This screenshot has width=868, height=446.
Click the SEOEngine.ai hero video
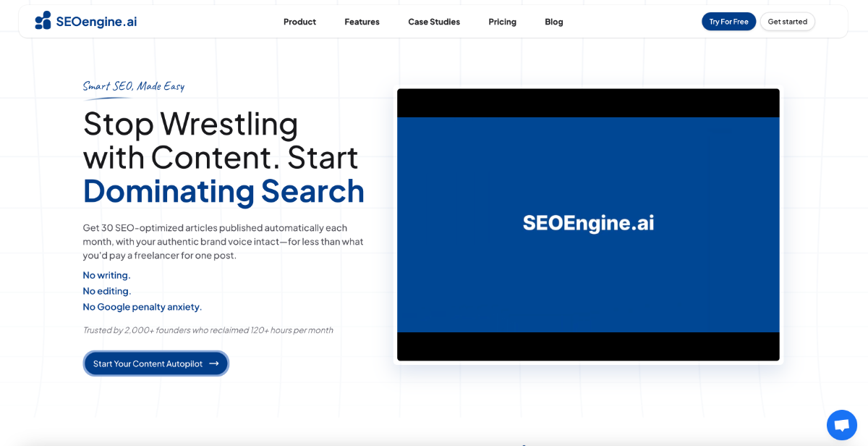pos(588,223)
